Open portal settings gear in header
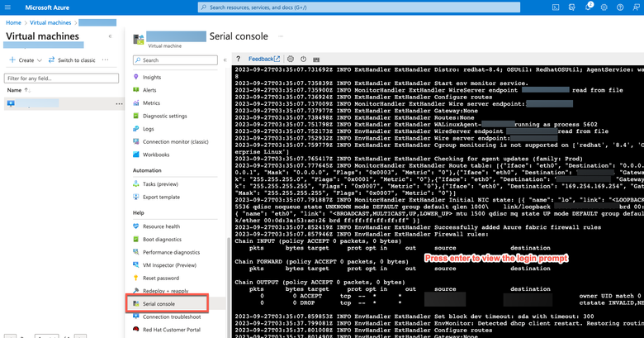 (x=604, y=7)
